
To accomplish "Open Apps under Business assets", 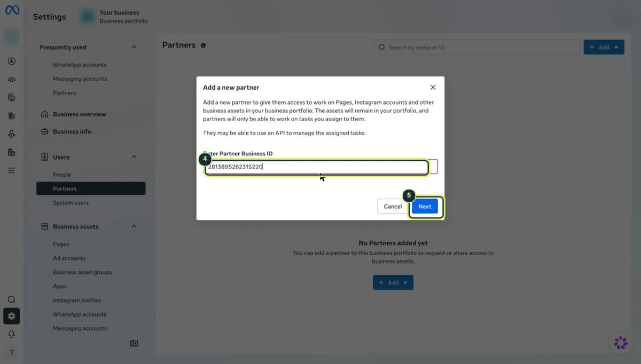I will tap(60, 286).
